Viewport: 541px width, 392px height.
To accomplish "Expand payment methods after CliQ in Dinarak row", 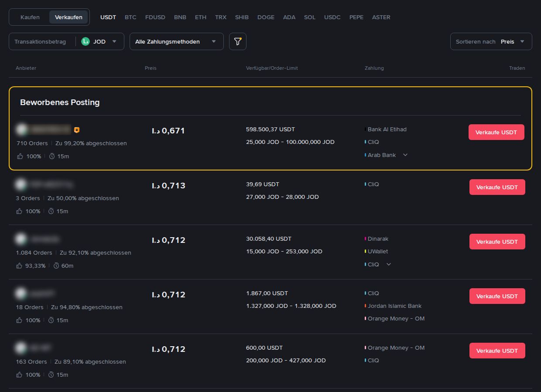I will tap(389, 264).
